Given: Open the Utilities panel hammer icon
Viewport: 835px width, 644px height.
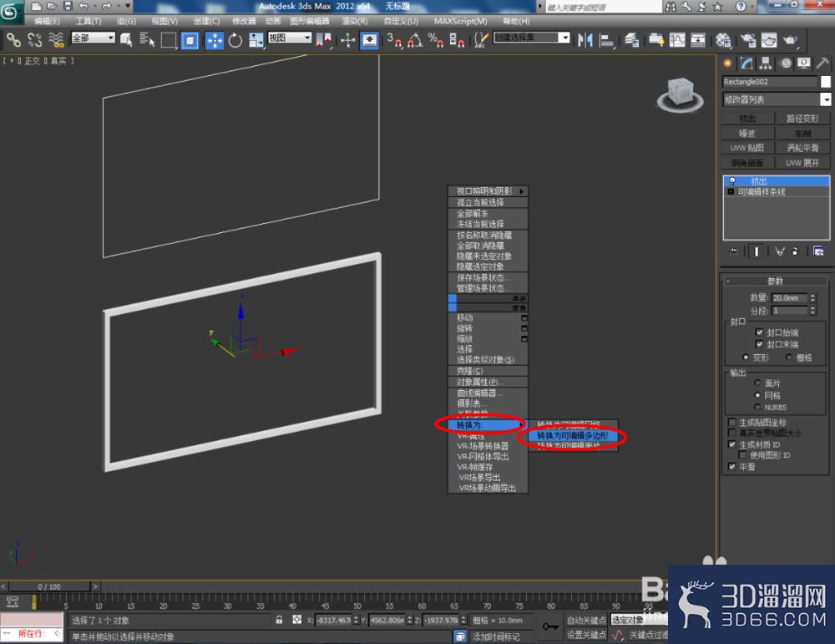Looking at the screenshot, I should [x=822, y=64].
